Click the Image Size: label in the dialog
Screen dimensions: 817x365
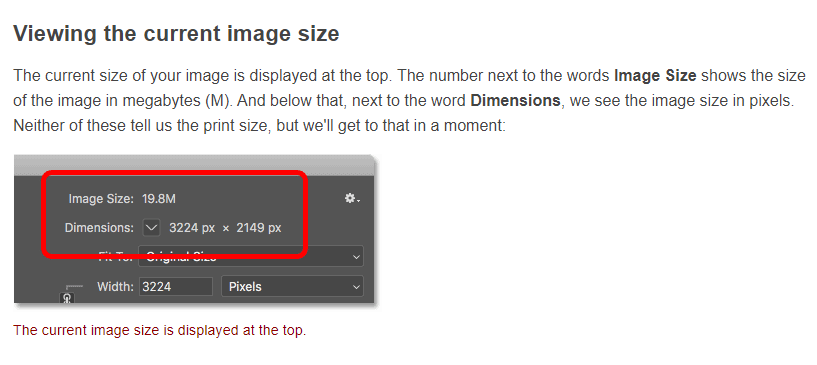[102, 198]
